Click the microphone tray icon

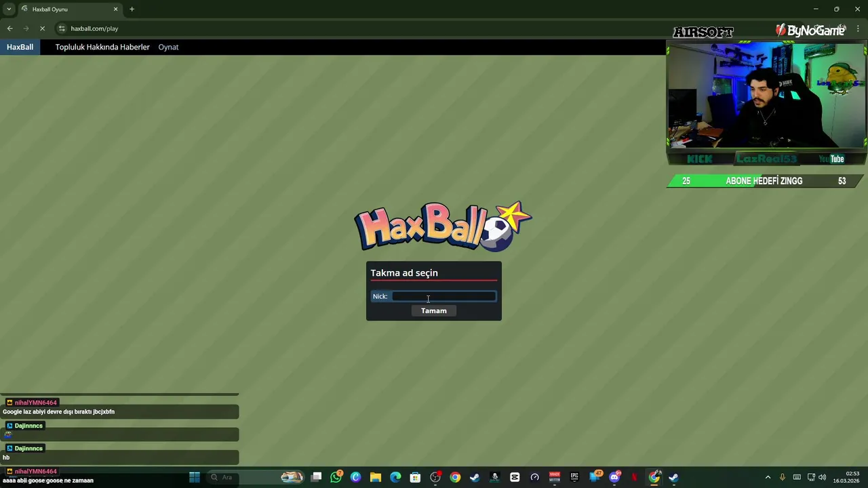pyautogui.click(x=783, y=477)
